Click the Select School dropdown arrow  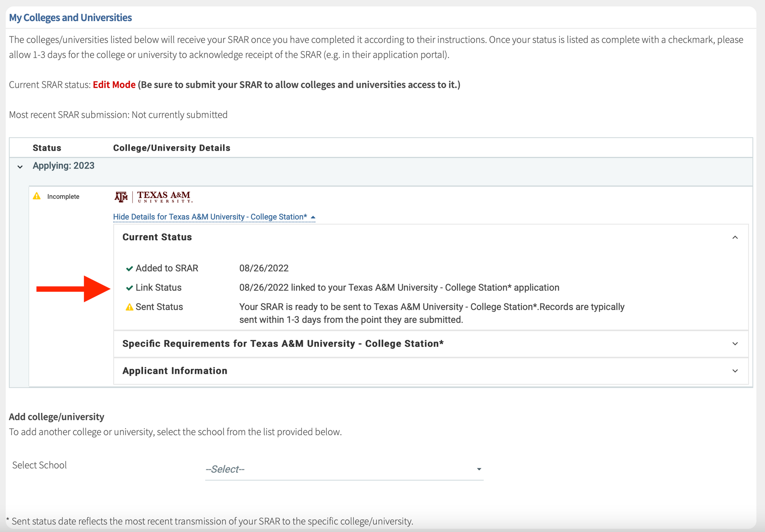[479, 469]
